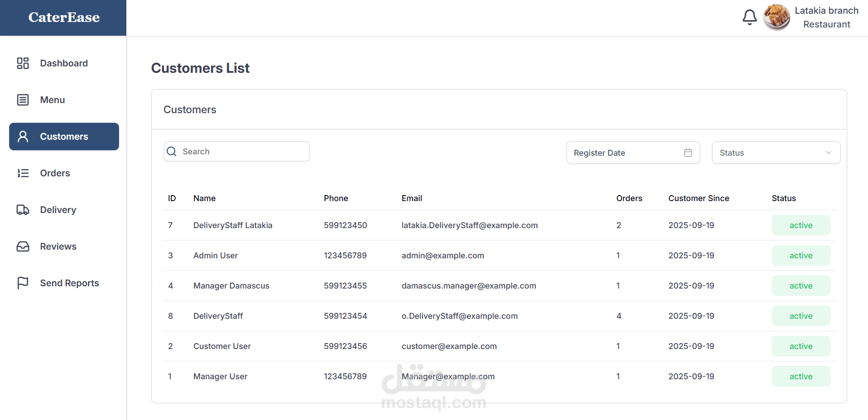The image size is (868, 420).
Task: Open the Customers sidebar item
Action: [x=64, y=136]
